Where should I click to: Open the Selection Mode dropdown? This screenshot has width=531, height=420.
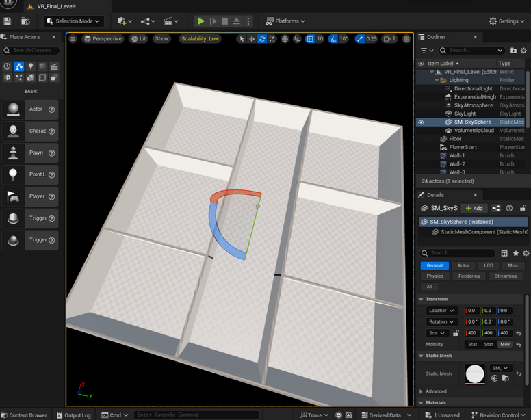pos(73,21)
